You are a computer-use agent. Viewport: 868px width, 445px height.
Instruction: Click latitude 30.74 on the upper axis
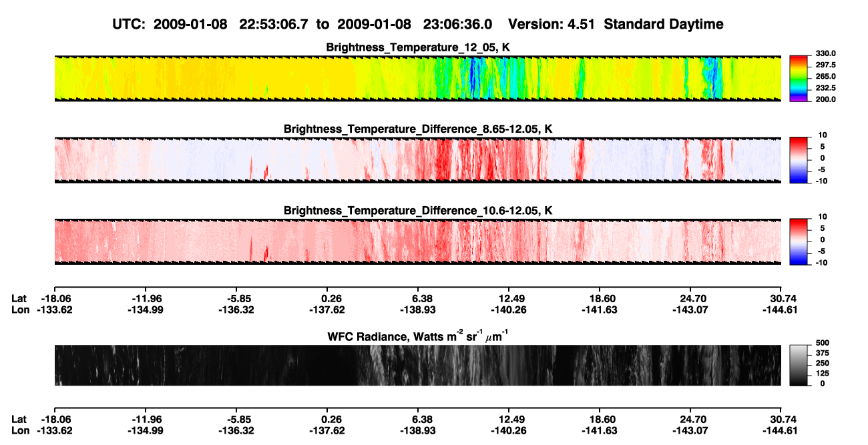781,299
